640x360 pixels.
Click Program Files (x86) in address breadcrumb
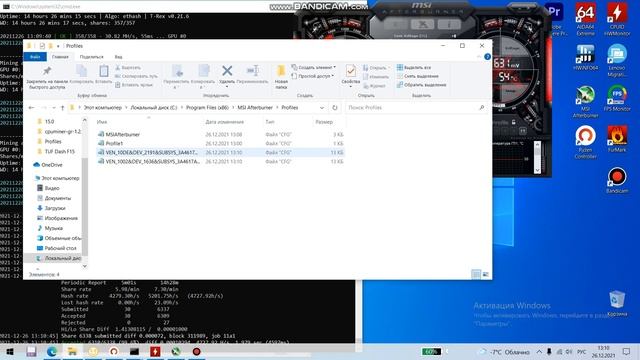click(207, 108)
